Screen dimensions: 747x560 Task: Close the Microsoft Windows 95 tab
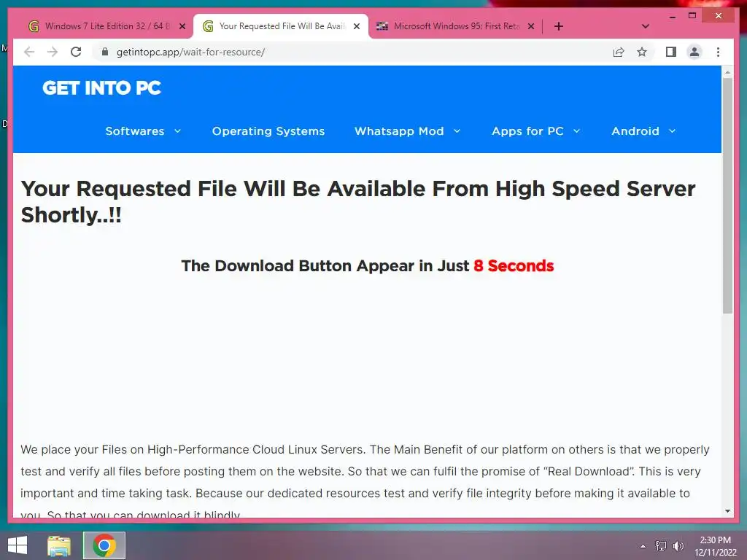(x=531, y=26)
